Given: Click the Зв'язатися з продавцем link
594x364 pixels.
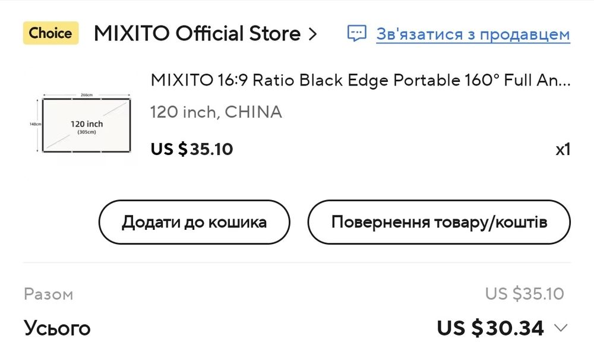Looking at the screenshot, I should [x=473, y=34].
